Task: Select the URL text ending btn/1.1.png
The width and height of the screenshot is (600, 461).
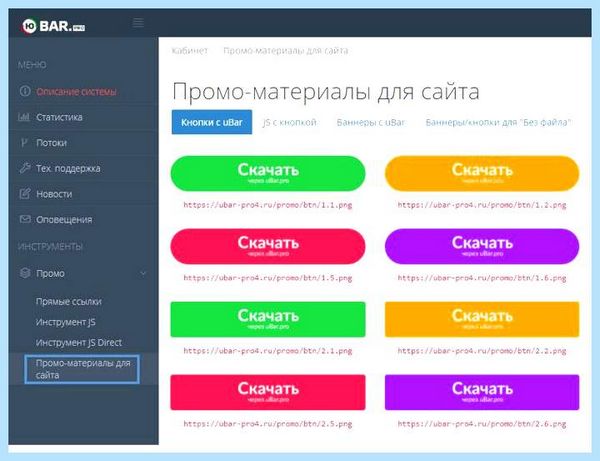Action: click(268, 205)
